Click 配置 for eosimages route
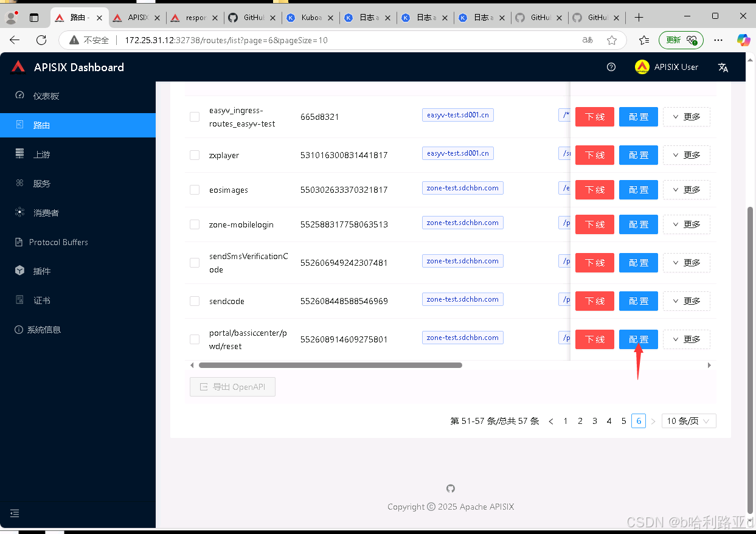Screen dimensions: 756x534 pos(639,190)
